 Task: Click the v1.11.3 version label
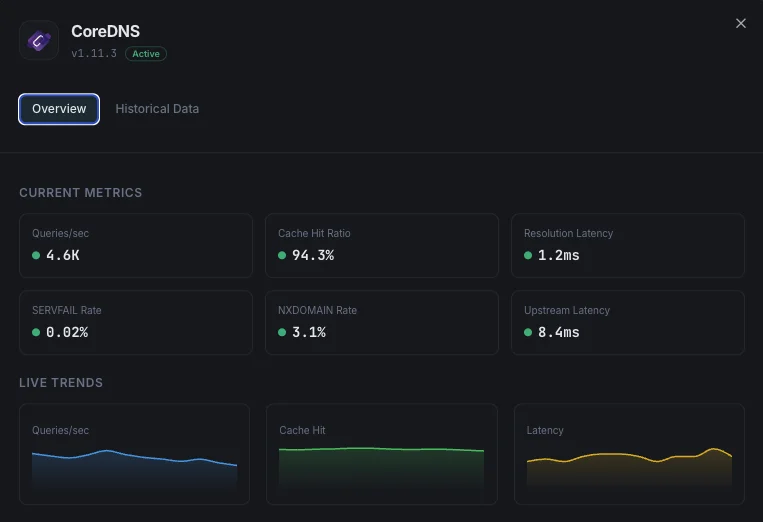pyautogui.click(x=94, y=54)
